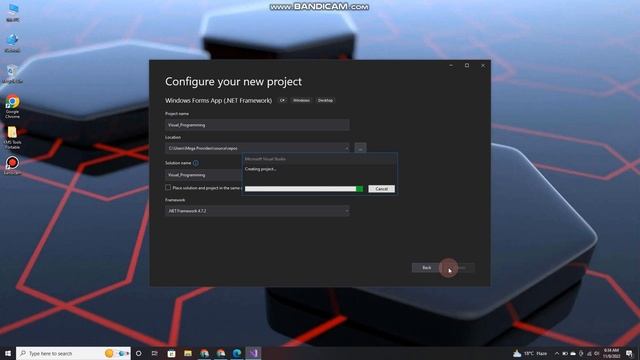Launch Bandicam from desktop shortcut
The image size is (640, 360).
[x=12, y=165]
